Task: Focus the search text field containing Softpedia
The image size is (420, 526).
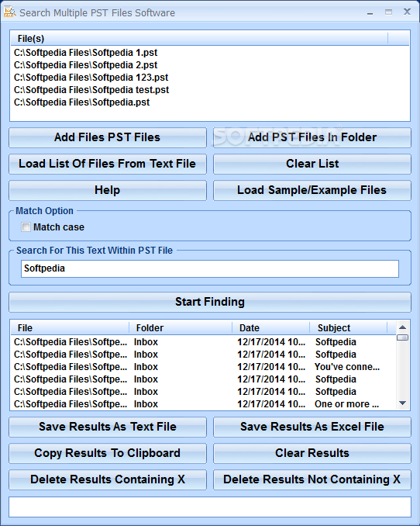Action: [210, 268]
